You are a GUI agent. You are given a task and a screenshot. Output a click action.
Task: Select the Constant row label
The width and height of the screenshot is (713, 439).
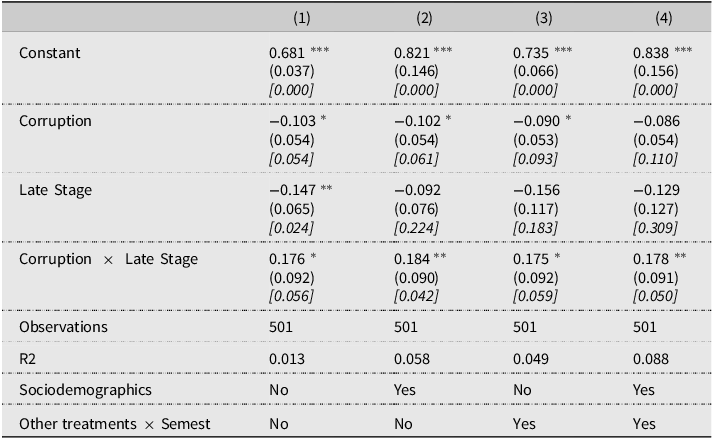[x=50, y=53]
